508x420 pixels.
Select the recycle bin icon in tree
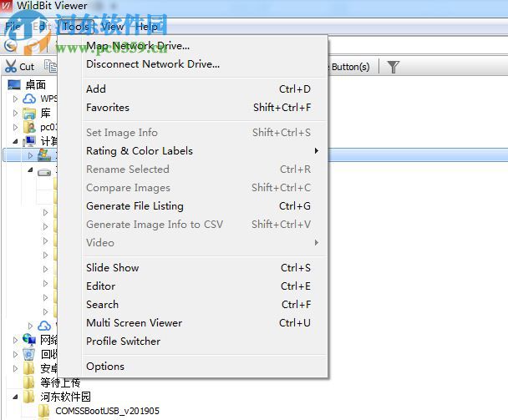29,354
